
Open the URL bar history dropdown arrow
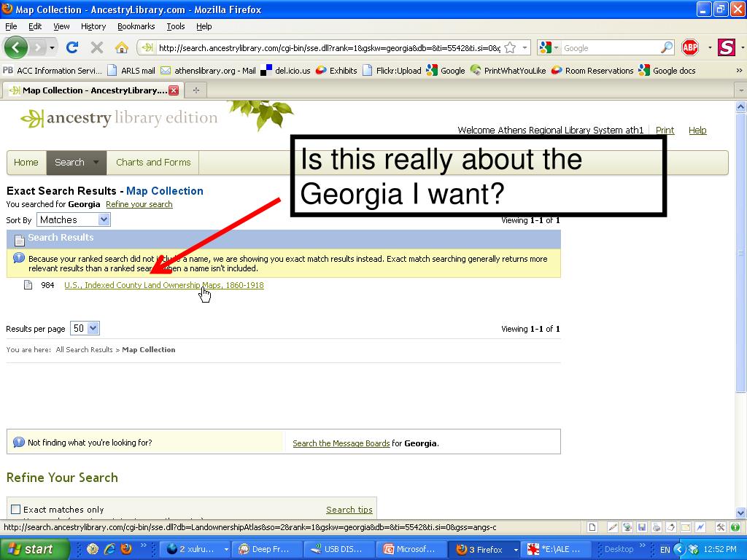point(525,47)
